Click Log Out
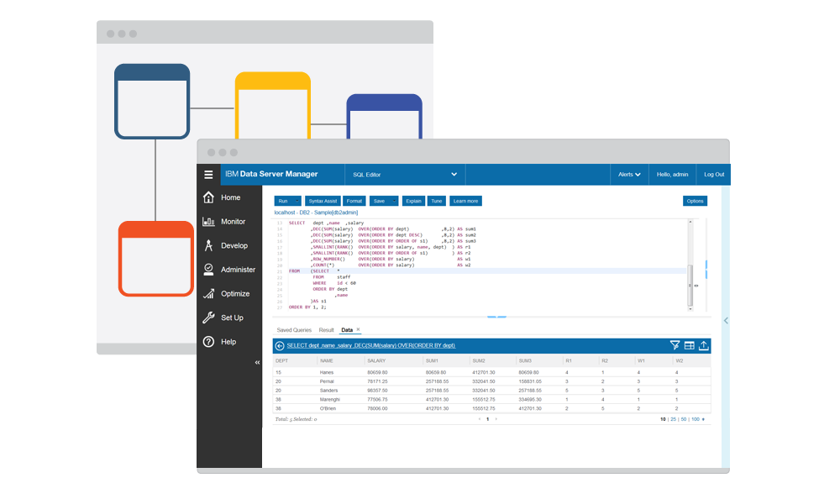This screenshot has height=504, width=840. (x=713, y=175)
